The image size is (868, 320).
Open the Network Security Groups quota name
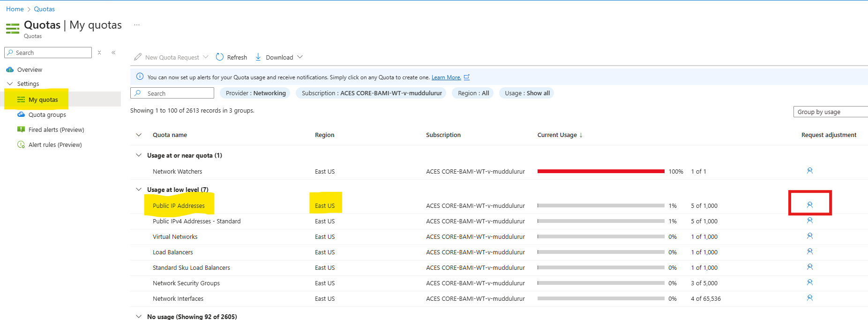(x=186, y=283)
